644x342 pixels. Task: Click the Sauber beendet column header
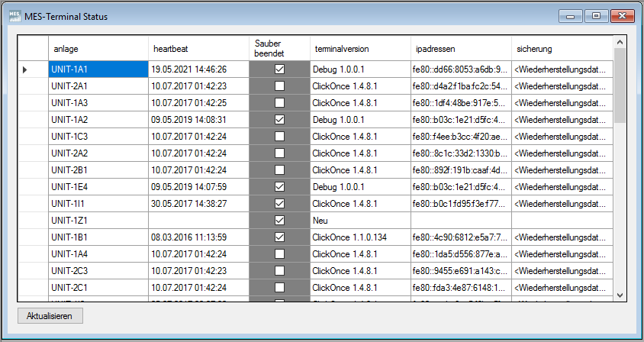point(279,48)
